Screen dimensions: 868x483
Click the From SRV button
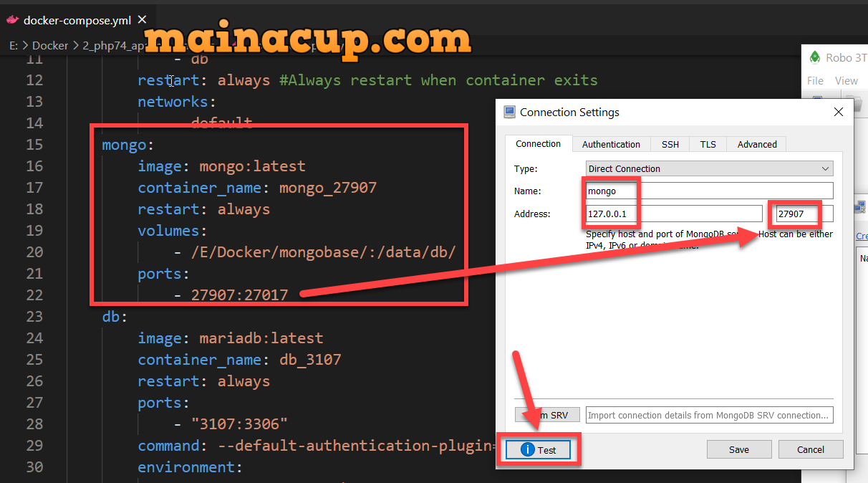click(546, 415)
